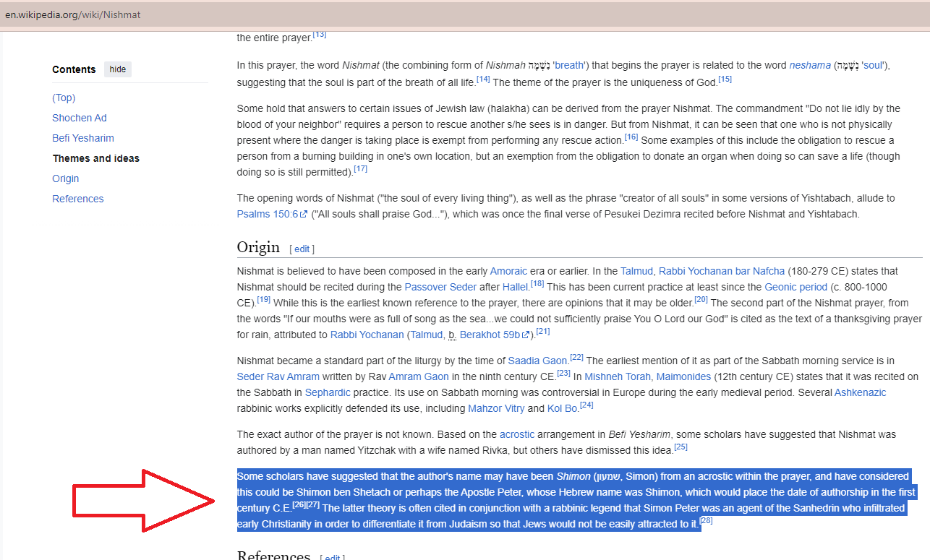Open citation [24]
The width and height of the screenshot is (930, 560).
click(586, 405)
